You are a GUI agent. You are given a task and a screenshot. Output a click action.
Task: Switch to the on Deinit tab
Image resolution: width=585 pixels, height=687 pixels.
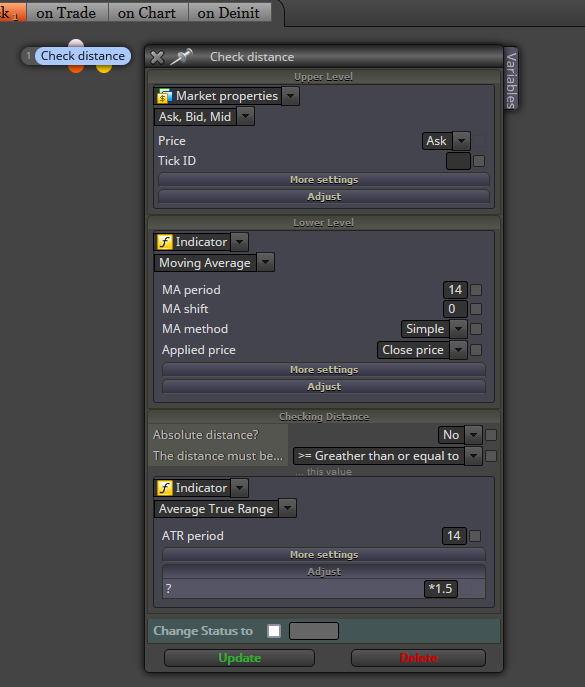(x=229, y=12)
